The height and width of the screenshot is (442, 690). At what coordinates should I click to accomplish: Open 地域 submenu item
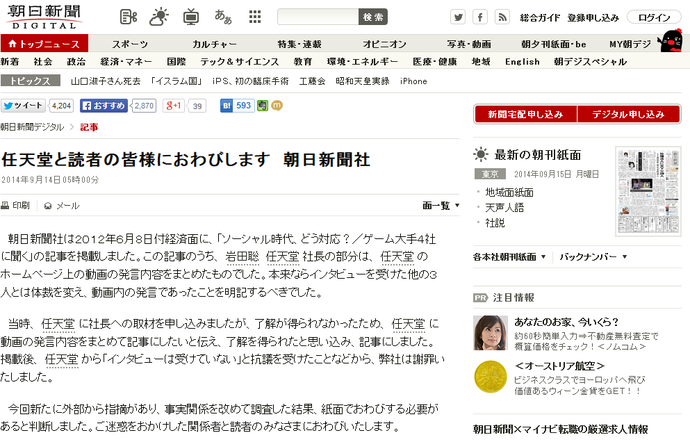(481, 62)
